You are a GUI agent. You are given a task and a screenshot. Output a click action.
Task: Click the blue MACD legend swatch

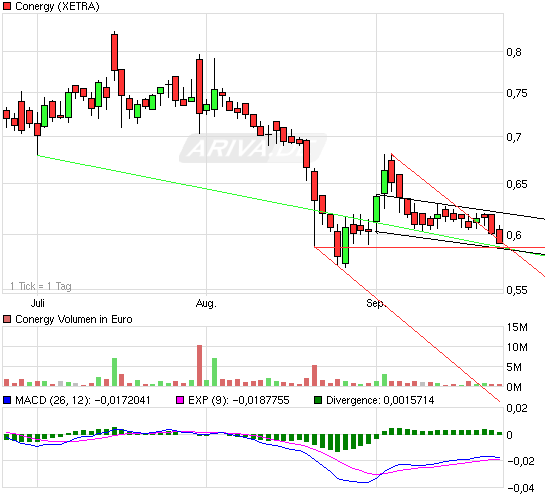tap(7, 400)
